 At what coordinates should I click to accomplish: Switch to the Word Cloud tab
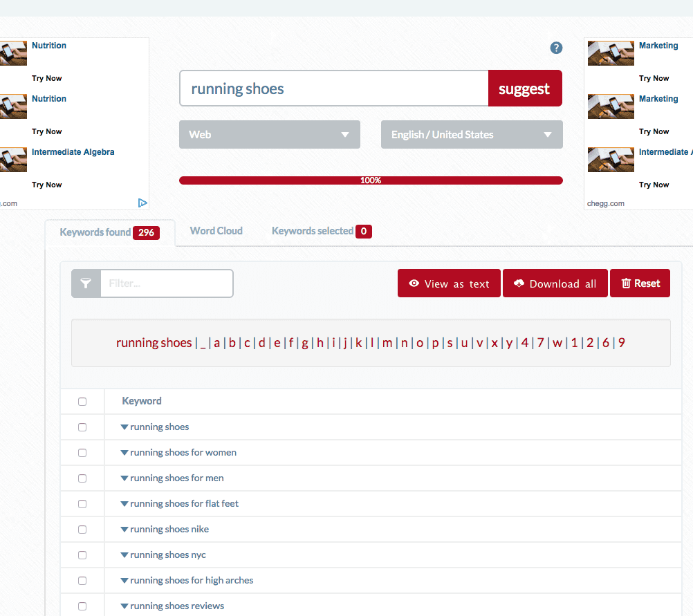tap(216, 230)
